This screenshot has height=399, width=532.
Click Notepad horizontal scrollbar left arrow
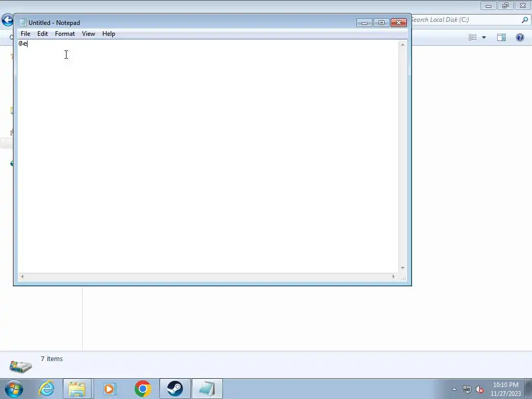(x=22, y=276)
